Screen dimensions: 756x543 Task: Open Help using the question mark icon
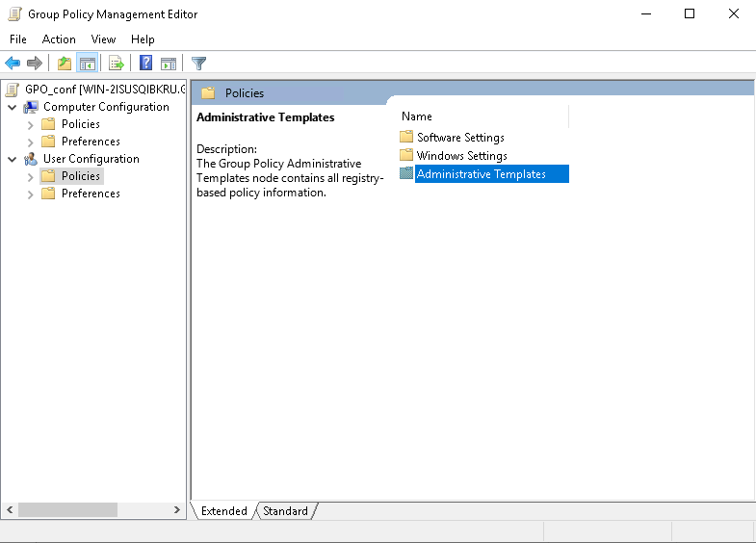point(146,64)
